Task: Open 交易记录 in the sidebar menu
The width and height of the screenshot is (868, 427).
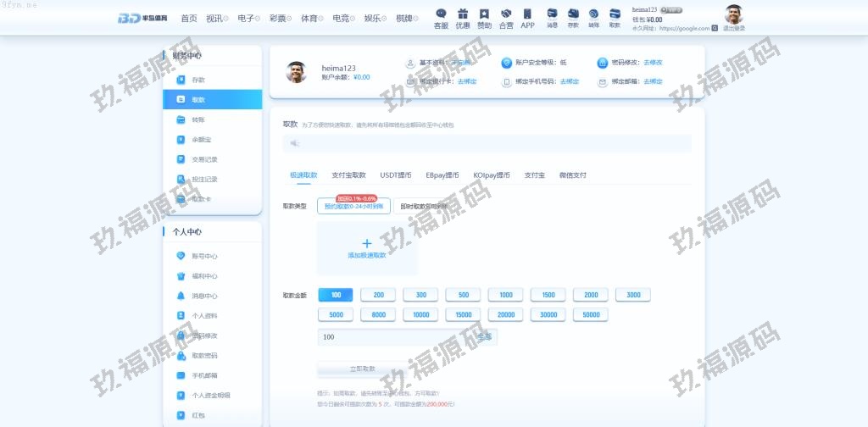Action: [204, 159]
